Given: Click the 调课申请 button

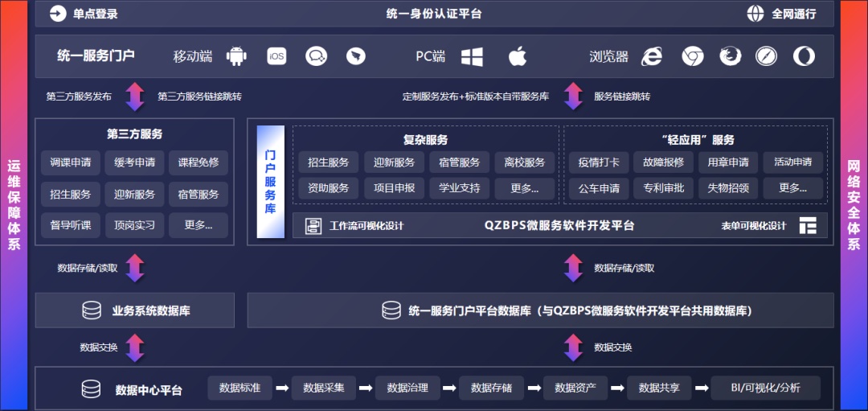Looking at the screenshot, I should pyautogui.click(x=71, y=162).
